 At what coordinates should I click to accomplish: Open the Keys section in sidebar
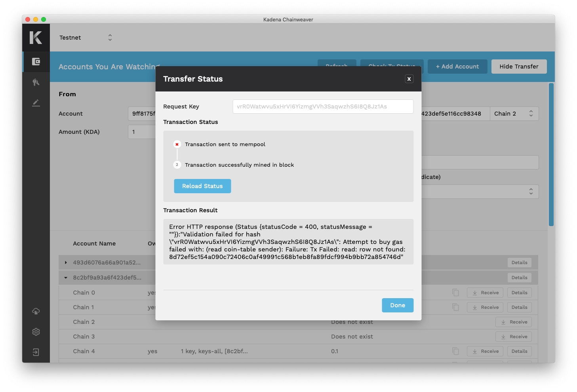click(x=36, y=82)
